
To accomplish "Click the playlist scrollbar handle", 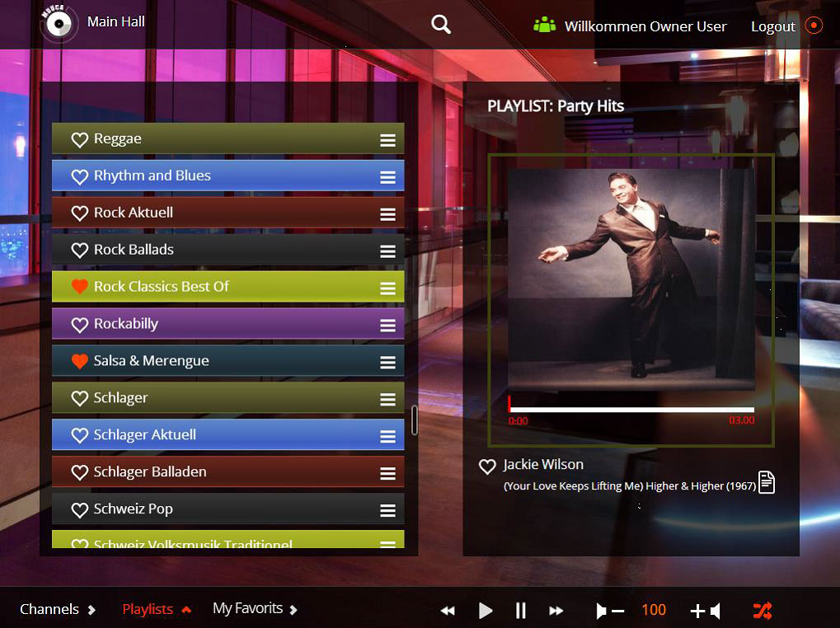I will pos(414,420).
